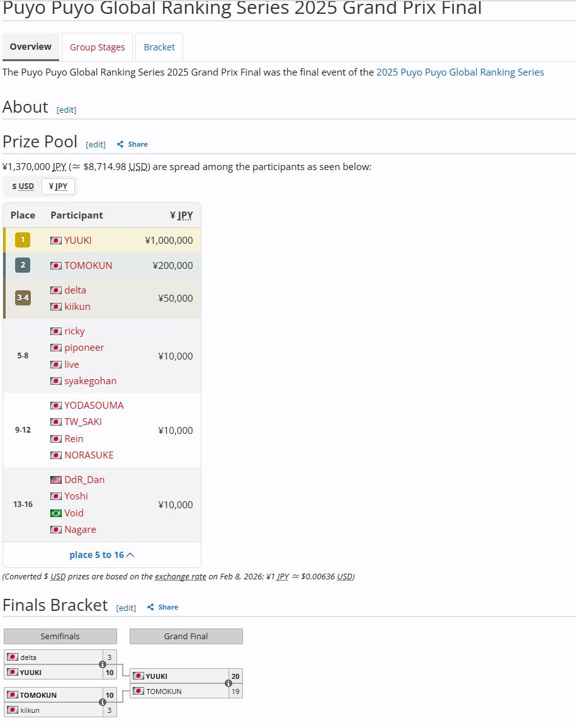Open the Overview tab

pyautogui.click(x=31, y=47)
